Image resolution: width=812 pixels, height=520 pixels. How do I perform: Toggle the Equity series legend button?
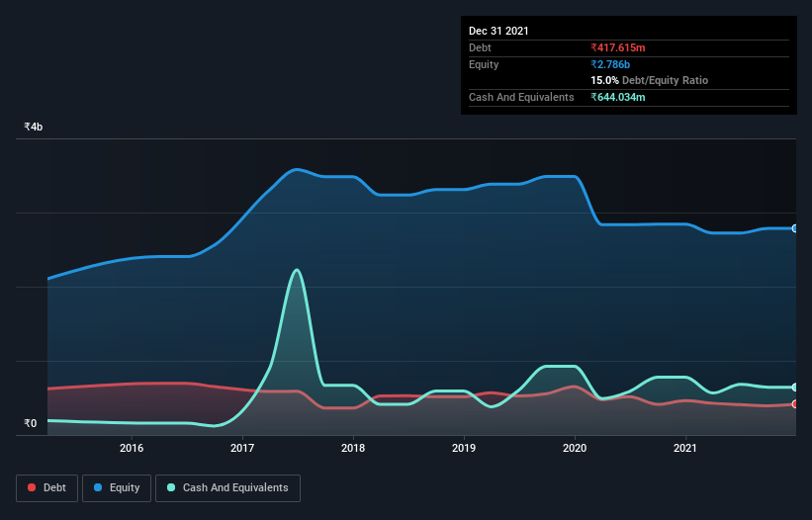pyautogui.click(x=117, y=488)
